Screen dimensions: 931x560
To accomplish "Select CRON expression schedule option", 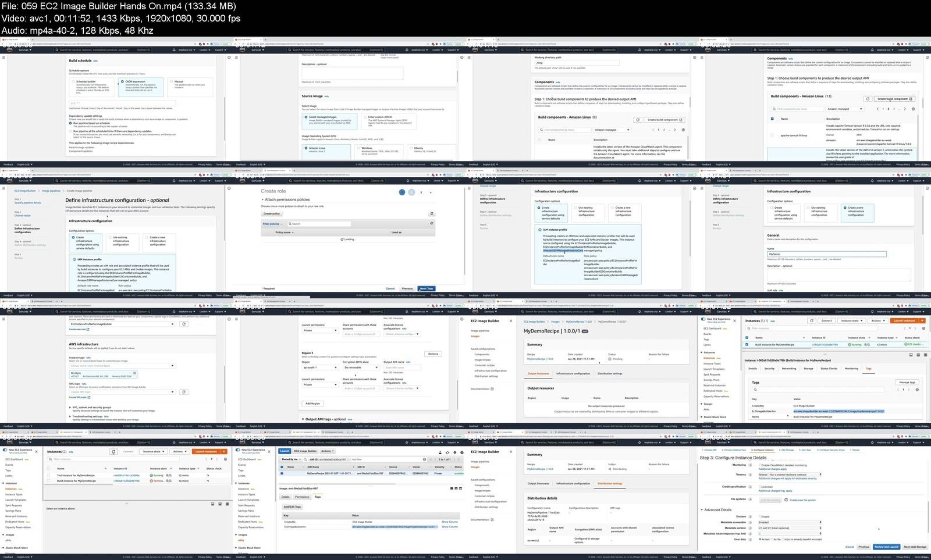I will [x=122, y=81].
